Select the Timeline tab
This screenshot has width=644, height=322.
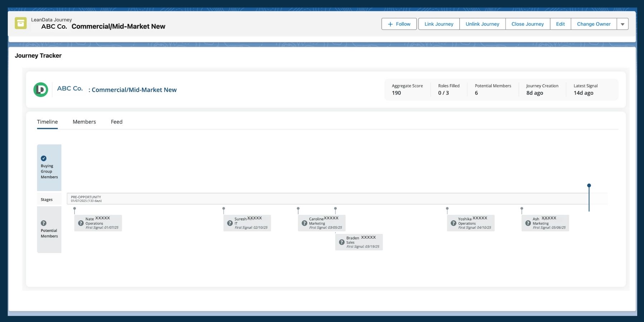tap(47, 122)
